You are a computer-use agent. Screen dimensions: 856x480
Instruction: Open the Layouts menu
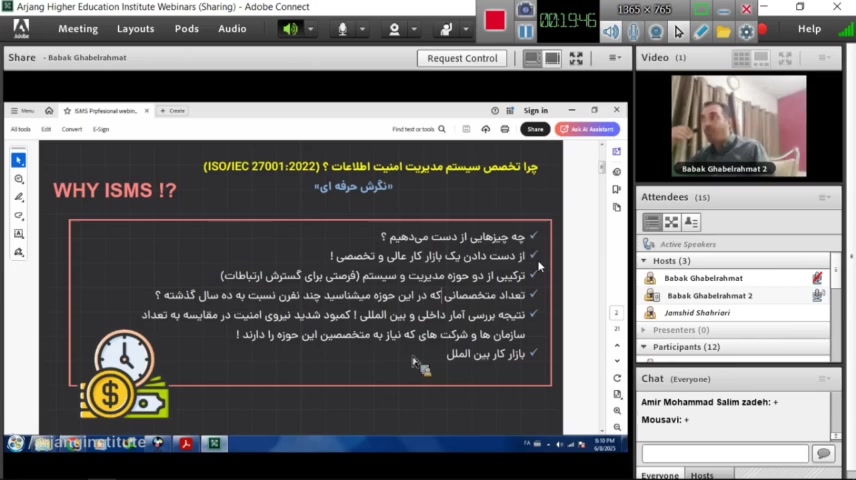coord(135,29)
